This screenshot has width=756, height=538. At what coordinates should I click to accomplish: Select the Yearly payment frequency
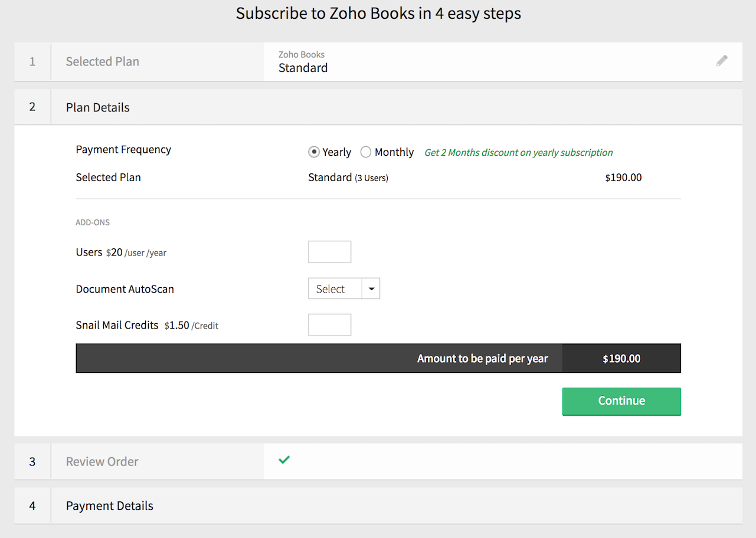point(314,152)
